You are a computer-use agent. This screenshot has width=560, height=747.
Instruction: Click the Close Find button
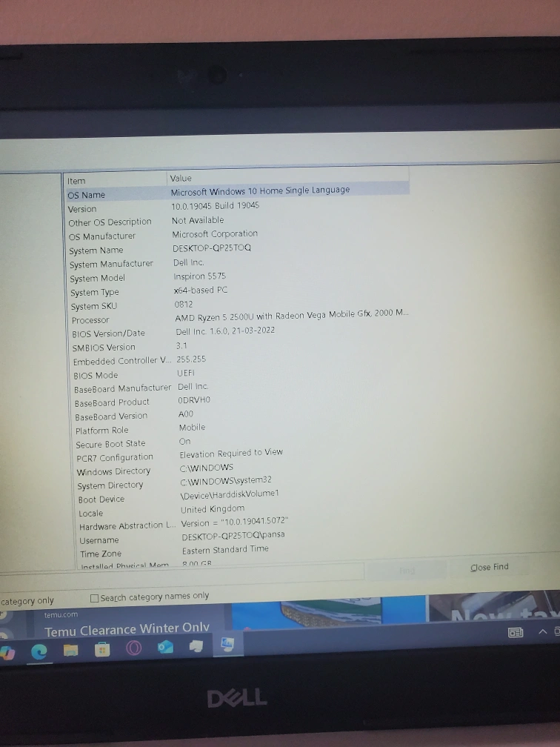(489, 567)
